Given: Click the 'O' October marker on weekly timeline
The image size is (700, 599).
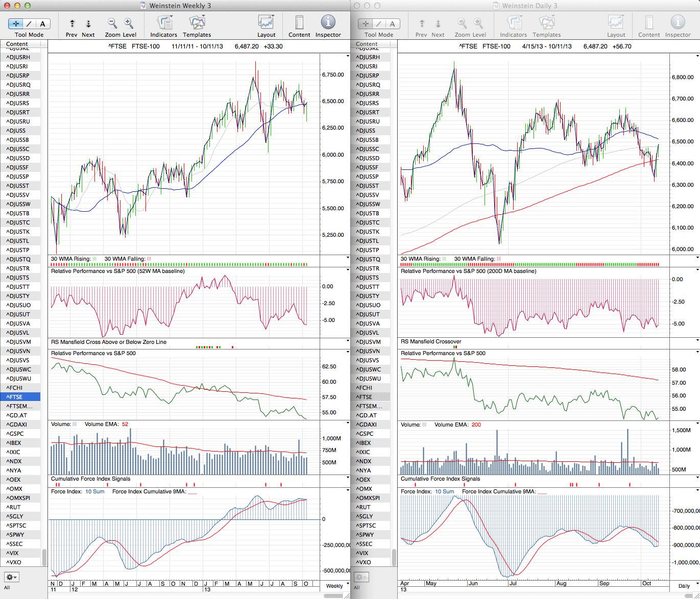Looking at the screenshot, I should (306, 583).
